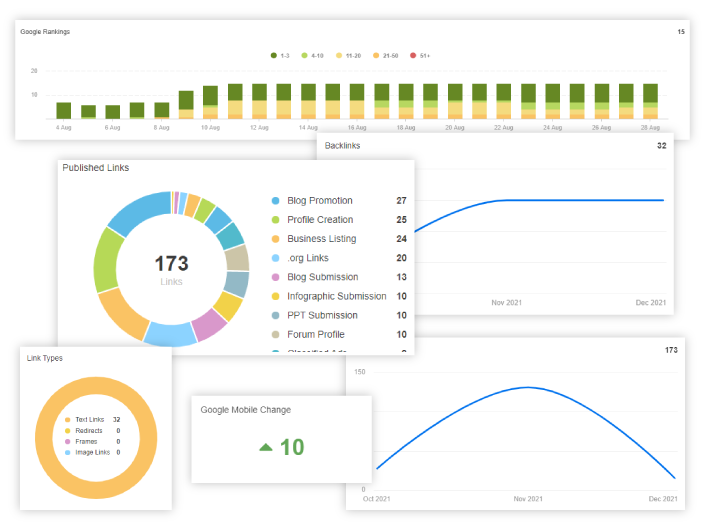Click the Business Listing orange legend dot
Viewport: 705px width, 530px height.
click(275, 239)
